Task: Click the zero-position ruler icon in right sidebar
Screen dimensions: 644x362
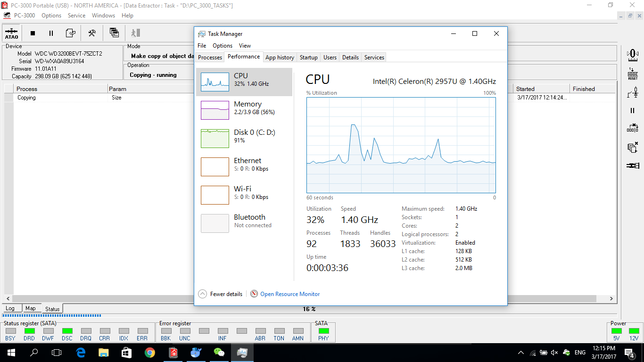Action: (633, 55)
